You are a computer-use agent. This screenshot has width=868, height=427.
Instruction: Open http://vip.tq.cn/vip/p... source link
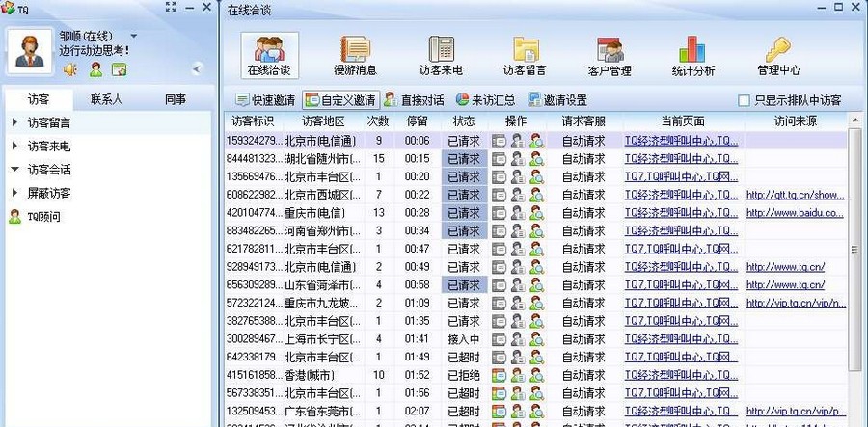[x=797, y=412]
